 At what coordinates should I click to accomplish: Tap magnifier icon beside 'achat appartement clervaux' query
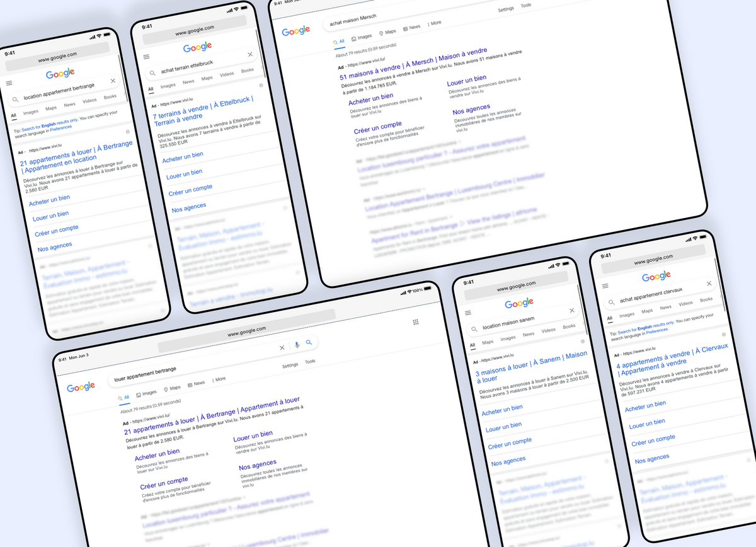(x=612, y=301)
